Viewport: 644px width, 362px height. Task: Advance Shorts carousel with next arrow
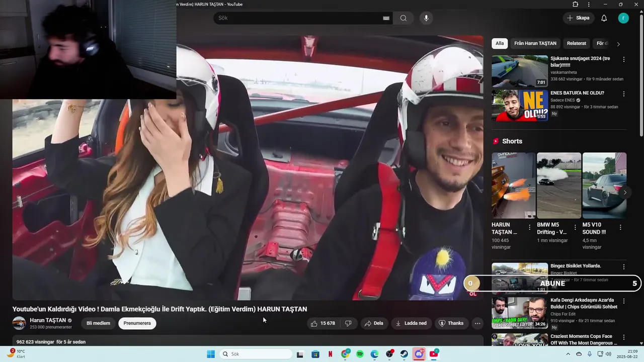(x=625, y=192)
